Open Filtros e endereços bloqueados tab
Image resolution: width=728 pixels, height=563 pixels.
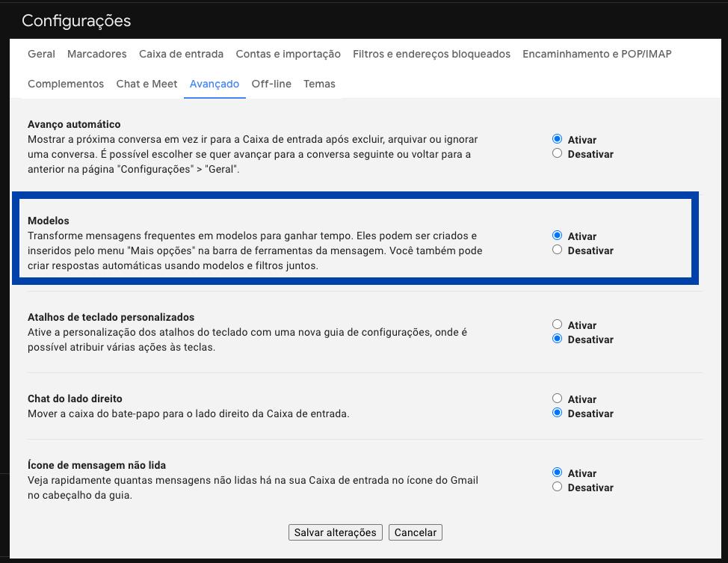point(431,54)
